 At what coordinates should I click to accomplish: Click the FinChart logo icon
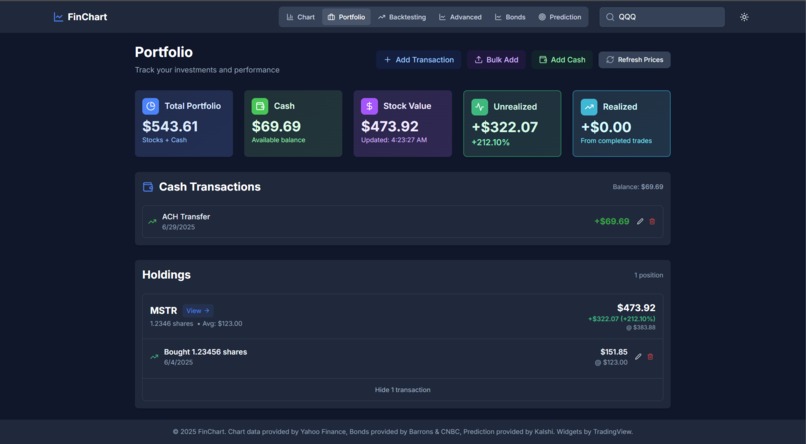pyautogui.click(x=58, y=17)
